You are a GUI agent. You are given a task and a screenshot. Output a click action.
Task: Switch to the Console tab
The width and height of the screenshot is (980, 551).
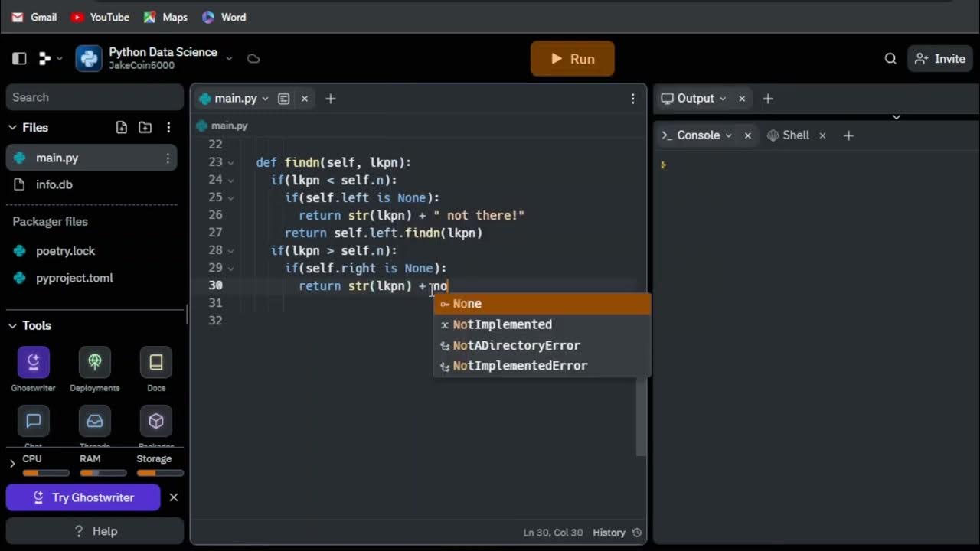coord(697,135)
